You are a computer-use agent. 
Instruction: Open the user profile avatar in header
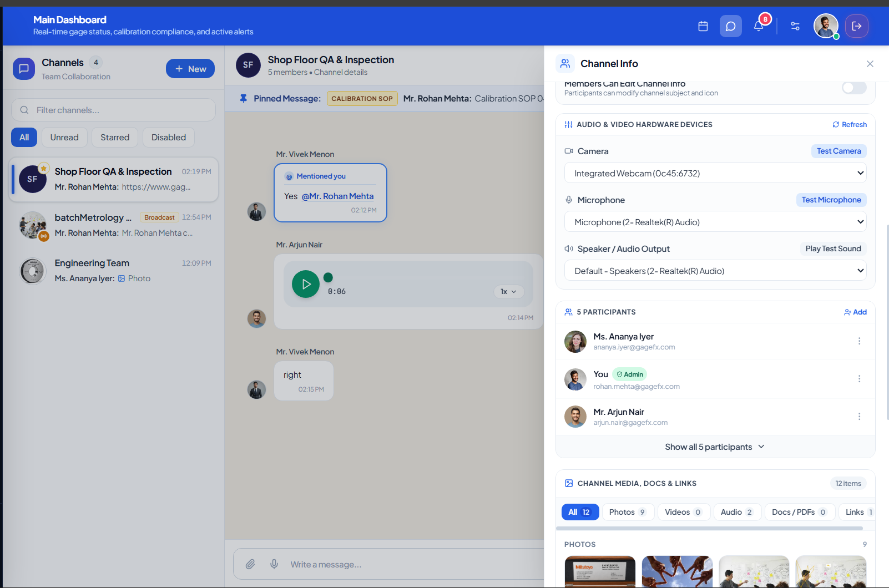(x=826, y=26)
